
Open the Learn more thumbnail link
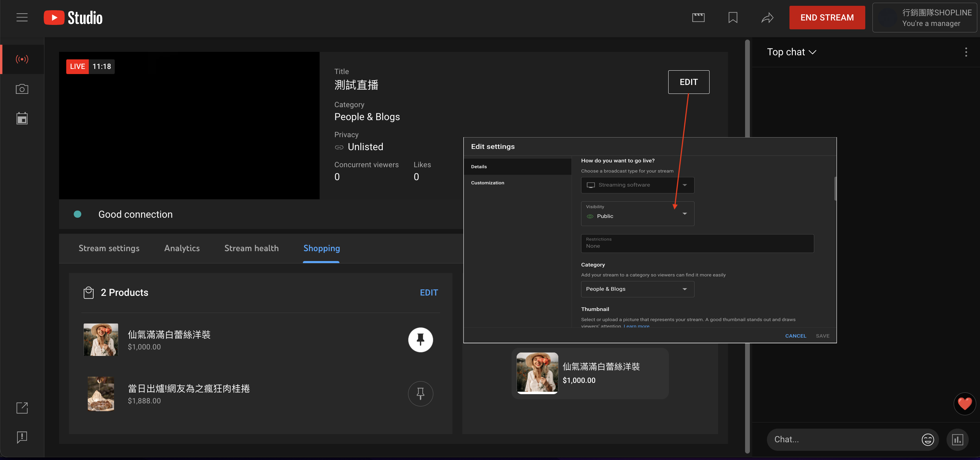click(x=636, y=326)
